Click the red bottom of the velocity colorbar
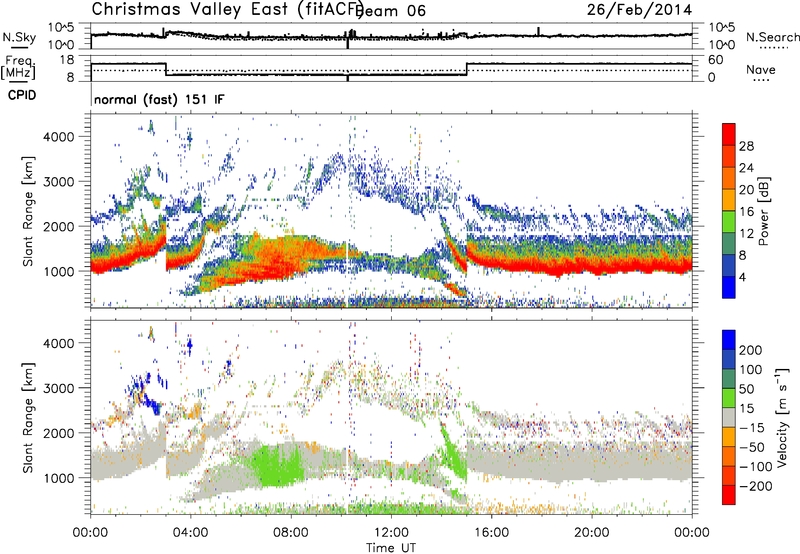Screen dimensions: 800x554 click(x=729, y=495)
